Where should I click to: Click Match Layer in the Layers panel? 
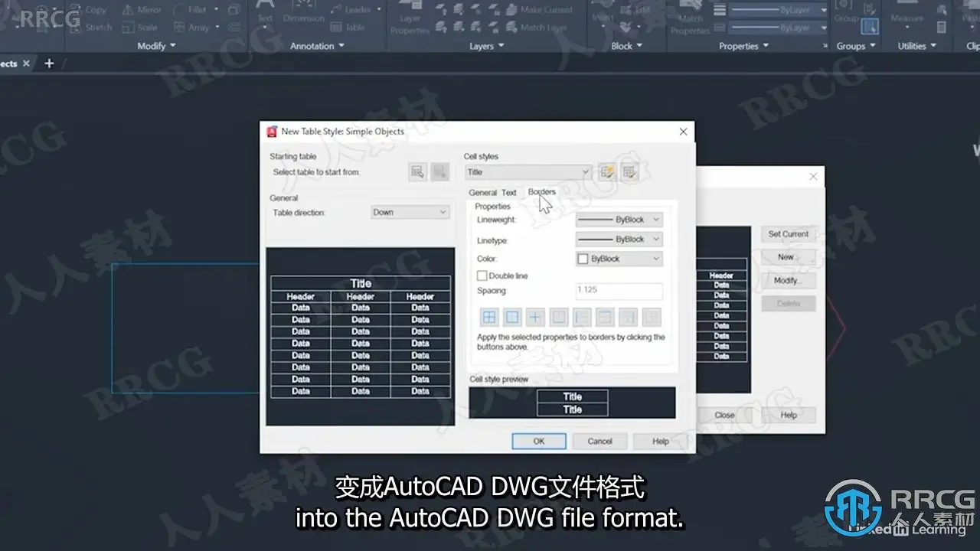(534, 28)
